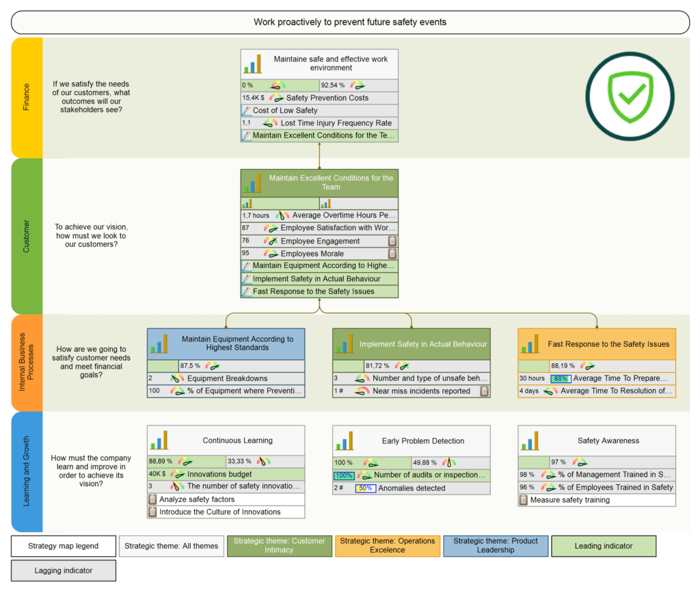Viewport: 700px width, 591px height.
Task: Select the clipboard icon beside Analyze safety factors
Action: tap(152, 499)
